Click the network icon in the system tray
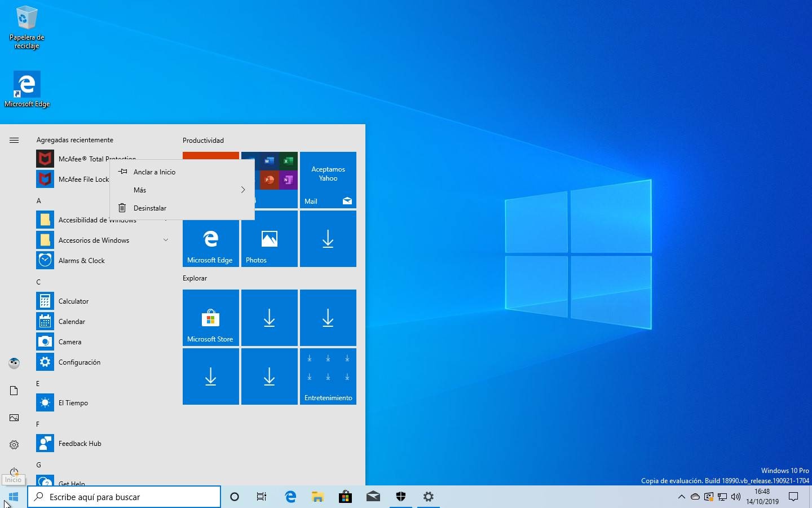 coord(722,497)
